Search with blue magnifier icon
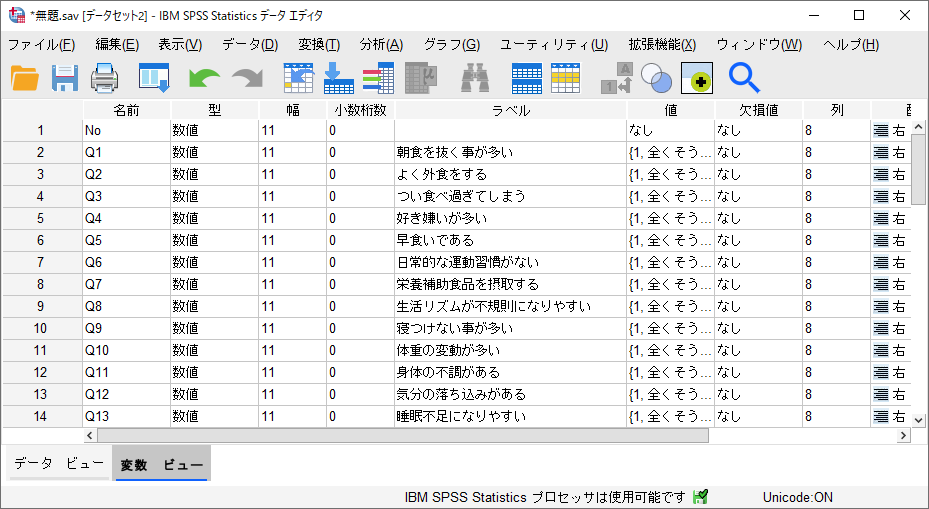Screen dimensions: 929x509 (744, 78)
